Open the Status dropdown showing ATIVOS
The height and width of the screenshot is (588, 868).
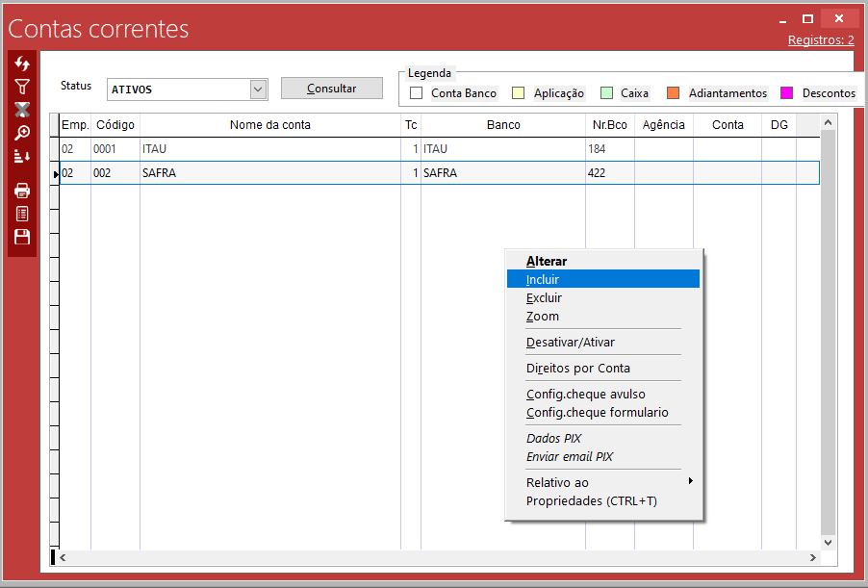(257, 89)
